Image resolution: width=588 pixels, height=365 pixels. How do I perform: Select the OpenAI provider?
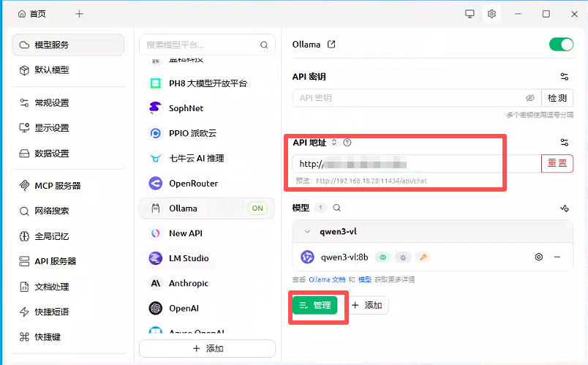(x=207, y=309)
